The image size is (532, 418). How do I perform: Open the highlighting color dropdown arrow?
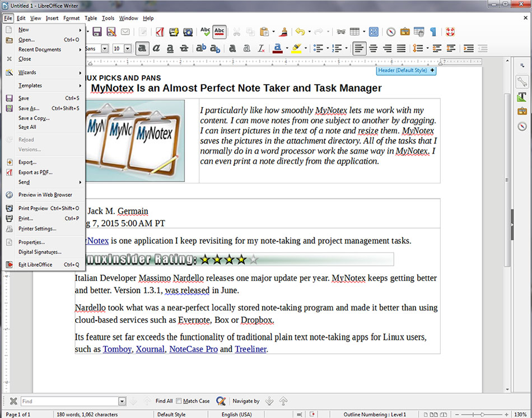pyautogui.click(x=306, y=49)
